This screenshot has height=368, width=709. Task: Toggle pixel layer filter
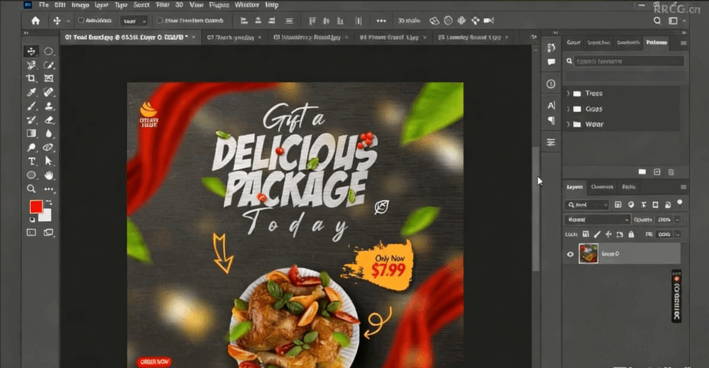618,205
